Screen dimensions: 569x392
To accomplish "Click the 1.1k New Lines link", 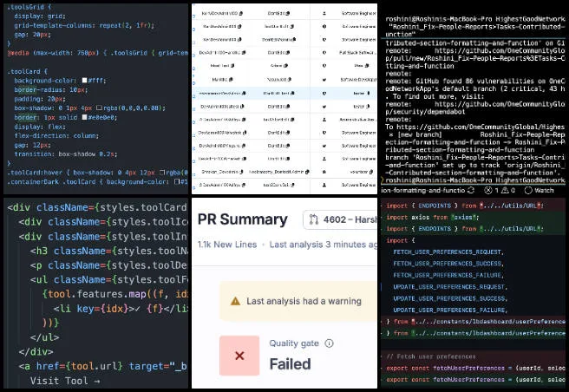I will (227, 245).
